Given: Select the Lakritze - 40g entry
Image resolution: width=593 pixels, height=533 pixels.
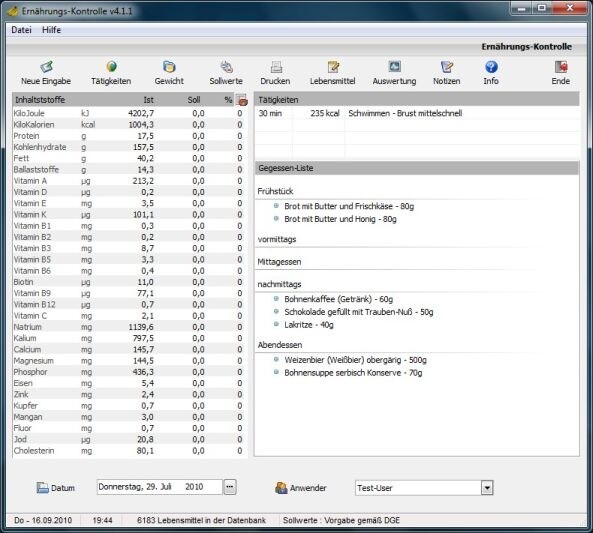Looking at the screenshot, I should coord(309,325).
